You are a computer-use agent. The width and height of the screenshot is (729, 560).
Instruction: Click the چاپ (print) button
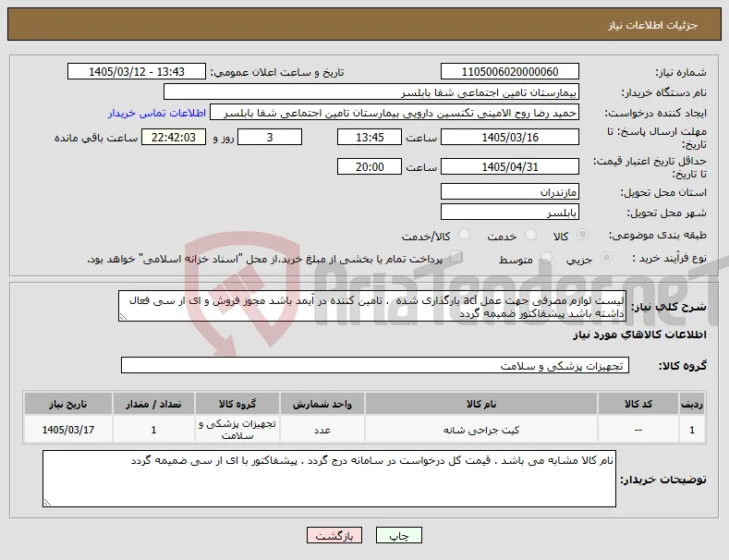[x=399, y=535]
